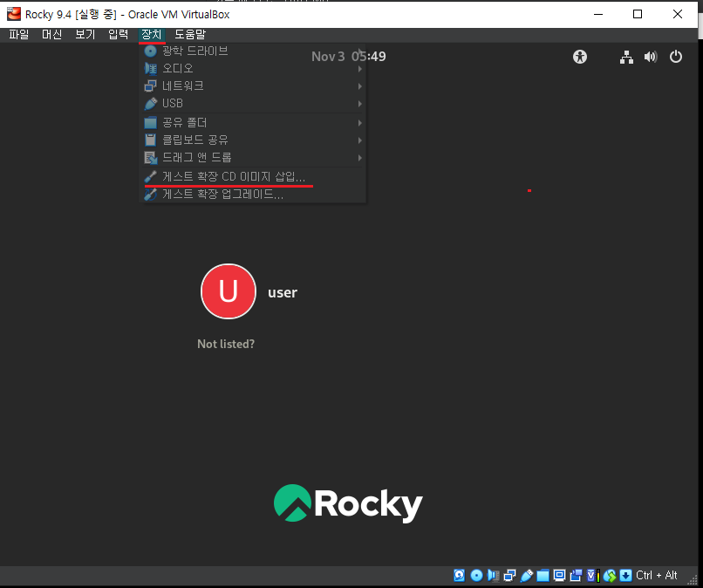Viewport: 703px width, 588px height.
Task: Select 게스트 확장 업그레이드 entry
Action: (253, 195)
